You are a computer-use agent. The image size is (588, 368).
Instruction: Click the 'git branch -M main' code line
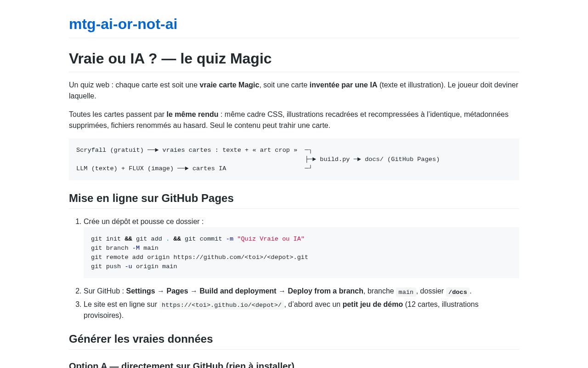(124, 248)
